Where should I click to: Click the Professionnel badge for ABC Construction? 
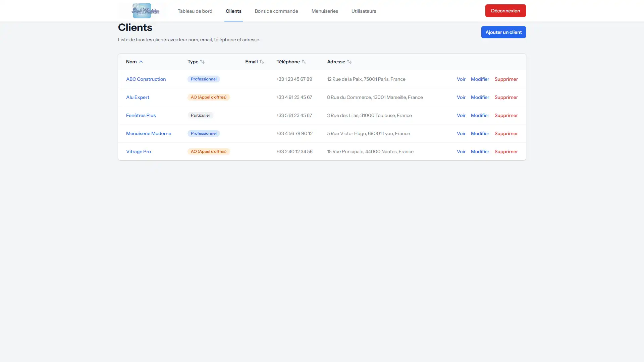click(204, 79)
